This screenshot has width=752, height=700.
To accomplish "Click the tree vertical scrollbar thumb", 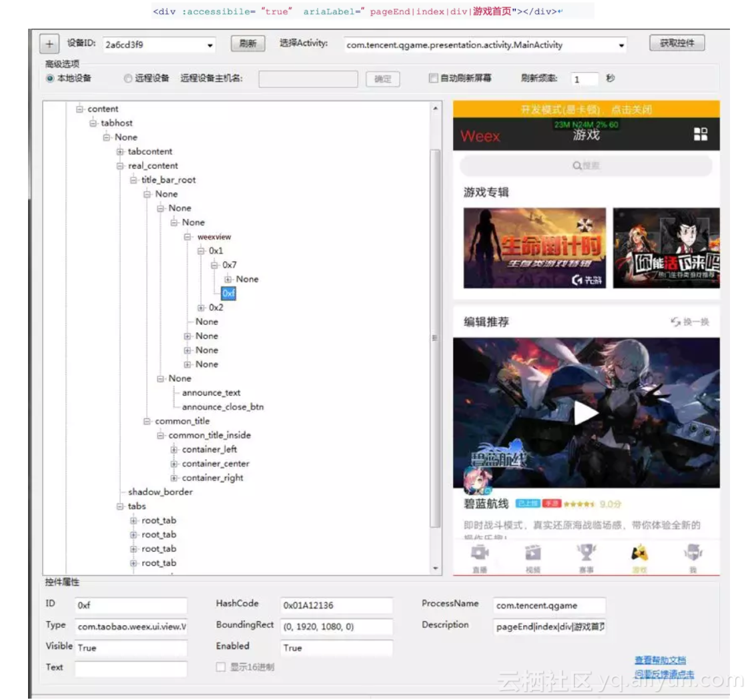I will 435,338.
